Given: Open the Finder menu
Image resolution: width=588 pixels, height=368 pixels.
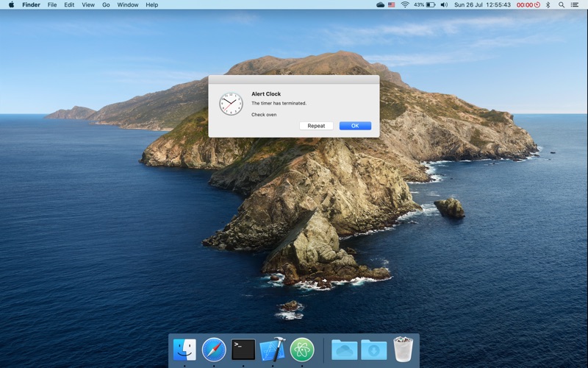Looking at the screenshot, I should 31,5.
